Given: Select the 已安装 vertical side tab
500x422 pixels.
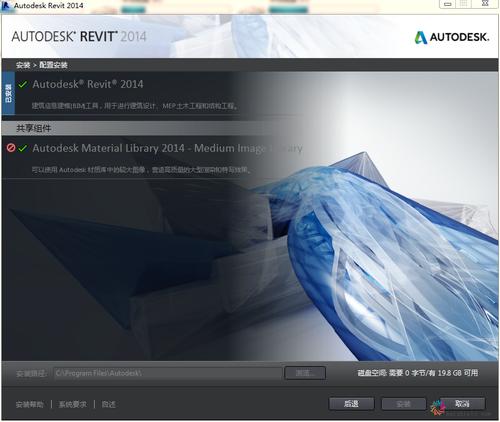Looking at the screenshot, I should [8, 94].
